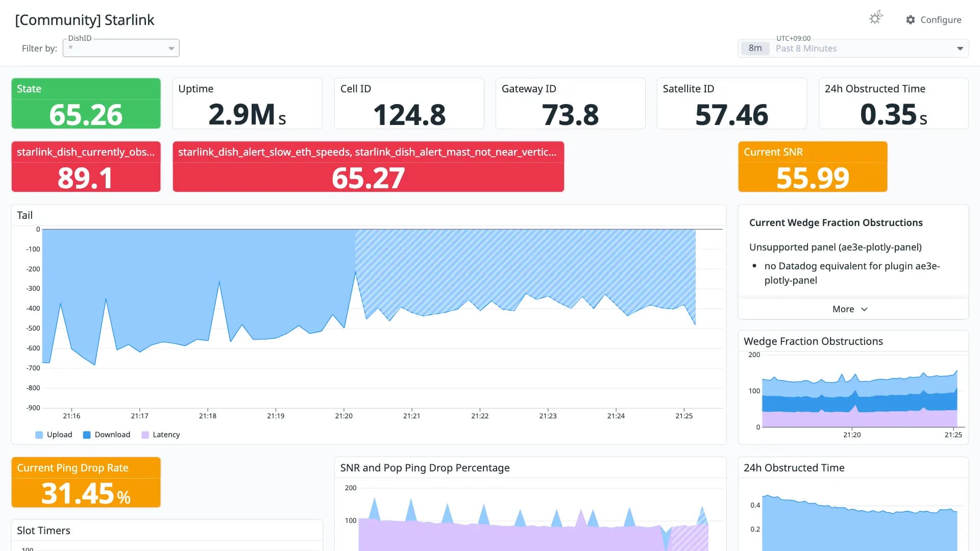Screen dimensions: 980x551
Task: Click the 24h Obstructed Time value 0.35 s
Action: [893, 114]
